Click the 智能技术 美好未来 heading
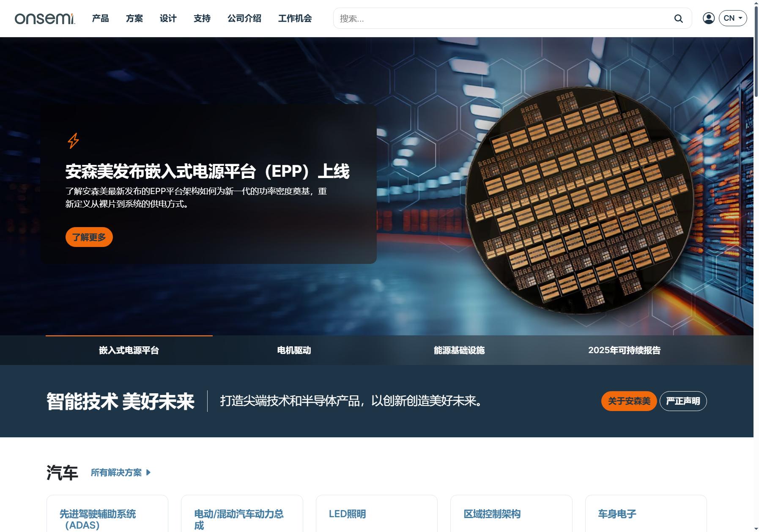Viewport: 759px width, 532px height. click(121, 401)
